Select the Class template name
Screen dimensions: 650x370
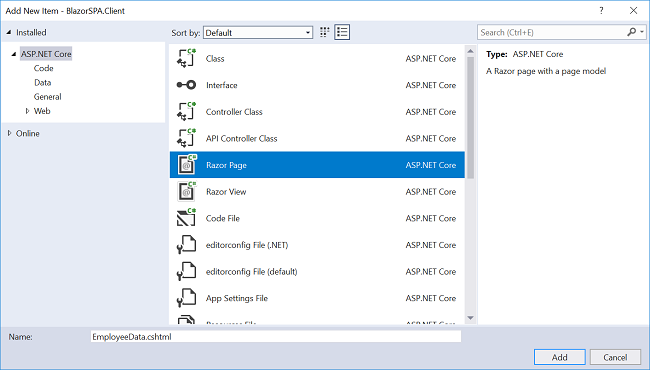click(x=215, y=58)
